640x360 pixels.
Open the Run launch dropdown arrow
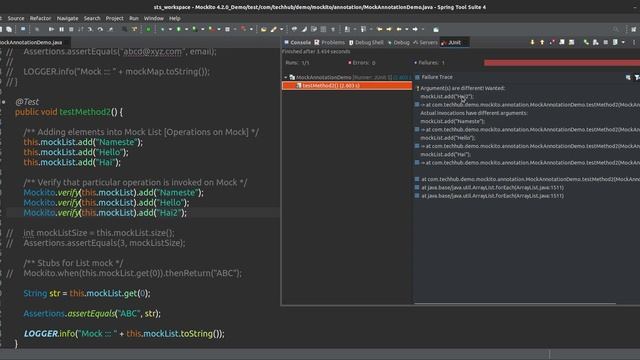click(186, 29)
